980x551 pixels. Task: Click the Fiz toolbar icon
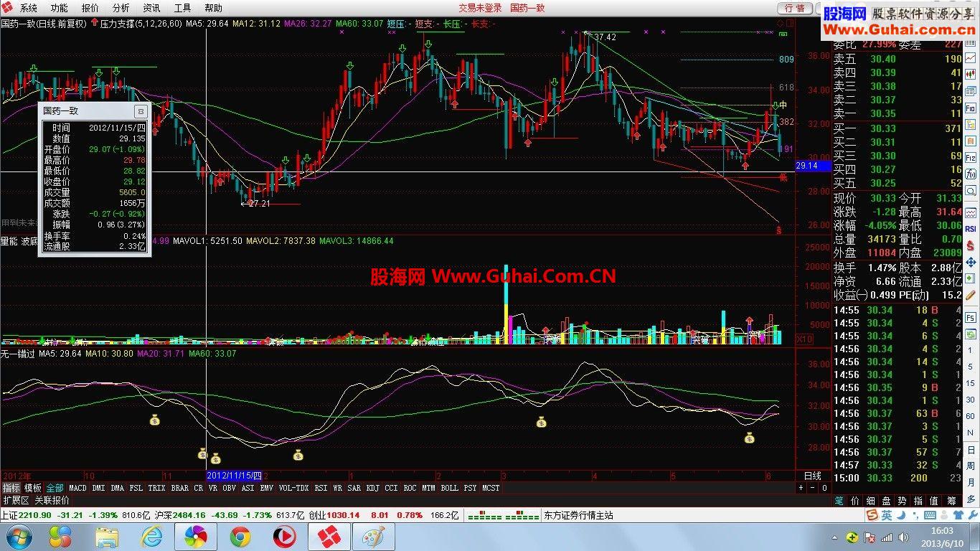click(x=970, y=156)
